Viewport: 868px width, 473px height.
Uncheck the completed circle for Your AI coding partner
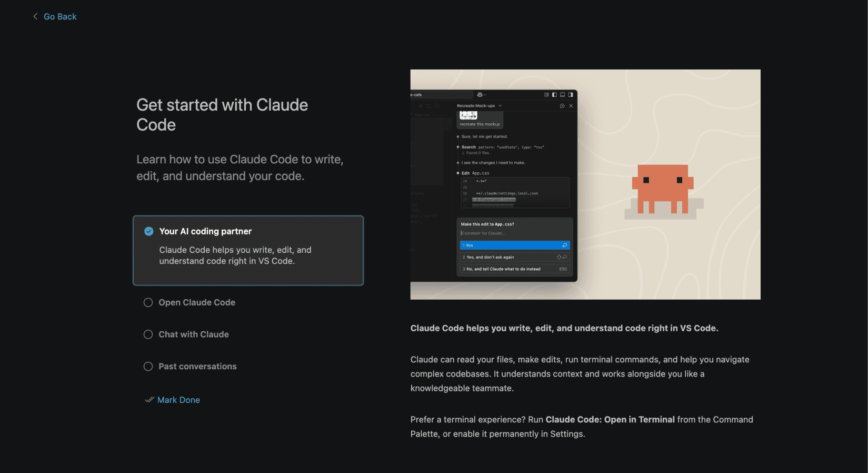click(x=149, y=231)
